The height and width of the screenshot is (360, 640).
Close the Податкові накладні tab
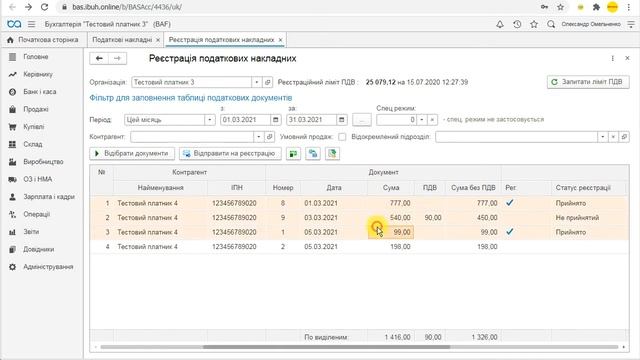(x=158, y=40)
